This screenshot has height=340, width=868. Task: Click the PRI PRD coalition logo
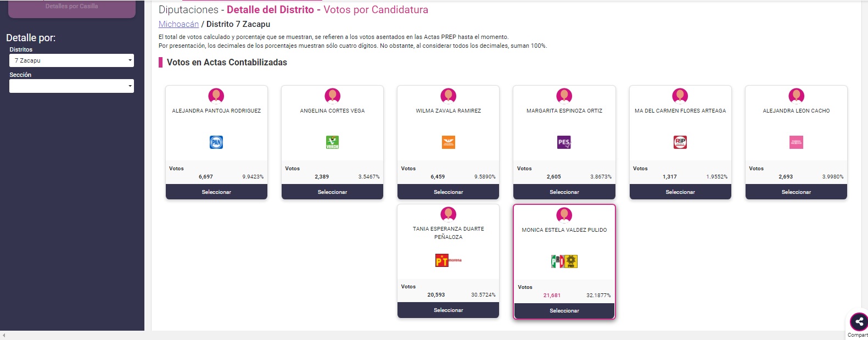[564, 261]
